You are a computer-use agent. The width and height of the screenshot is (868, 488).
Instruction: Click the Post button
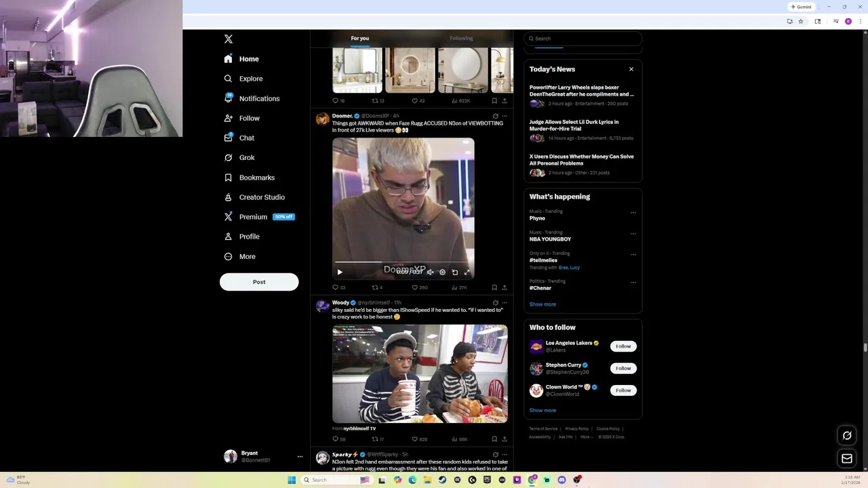[x=259, y=282]
